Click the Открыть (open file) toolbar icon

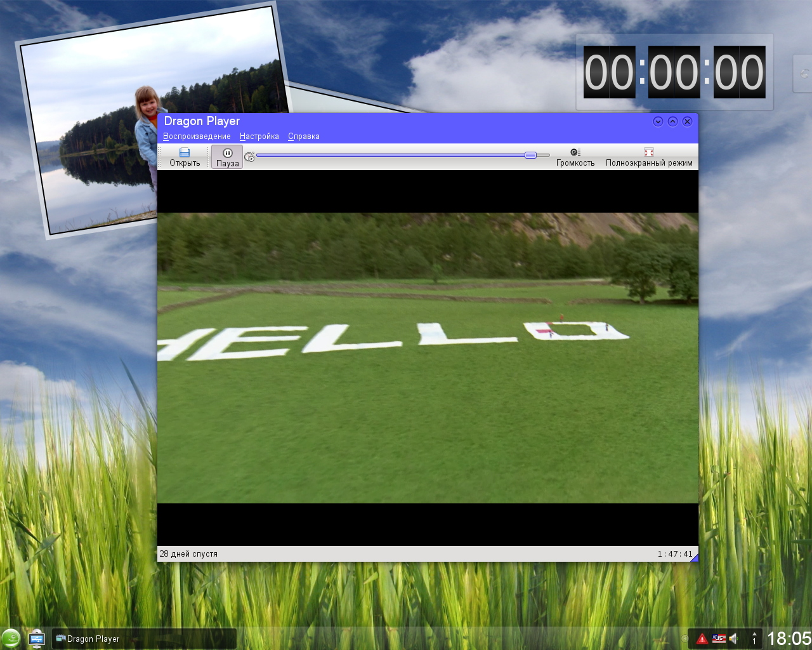pyautogui.click(x=185, y=157)
